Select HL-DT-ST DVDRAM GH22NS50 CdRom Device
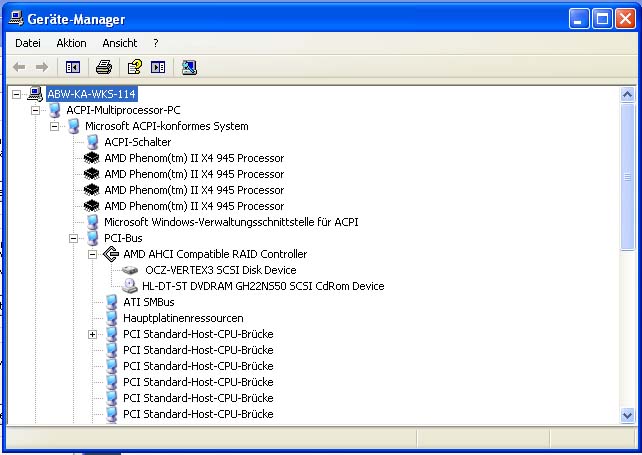 coord(263,286)
